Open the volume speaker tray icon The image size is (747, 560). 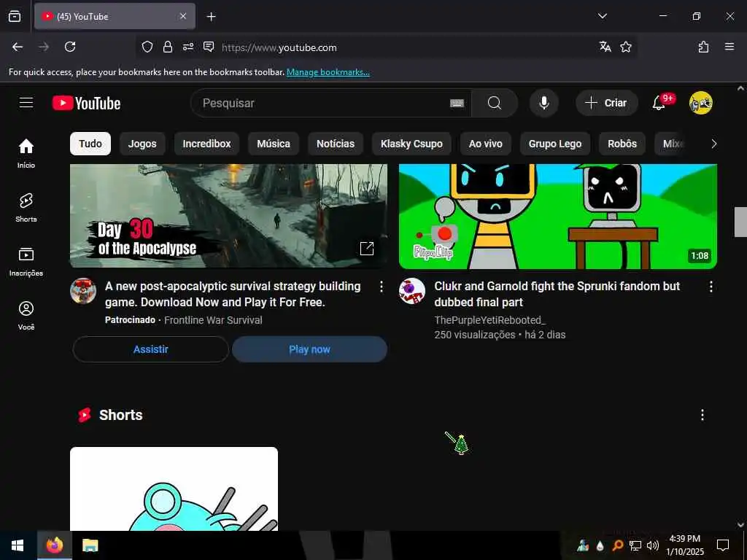[653, 545]
